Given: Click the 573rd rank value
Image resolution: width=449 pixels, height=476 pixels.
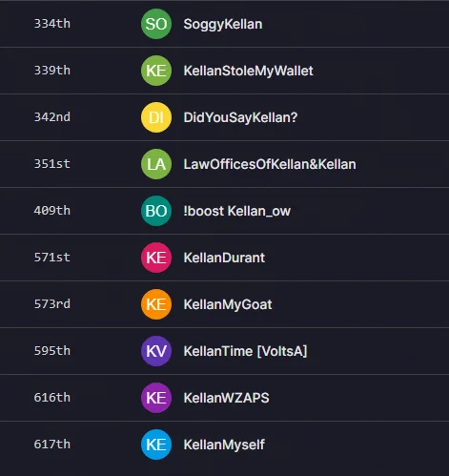Looking at the screenshot, I should 52,304.
